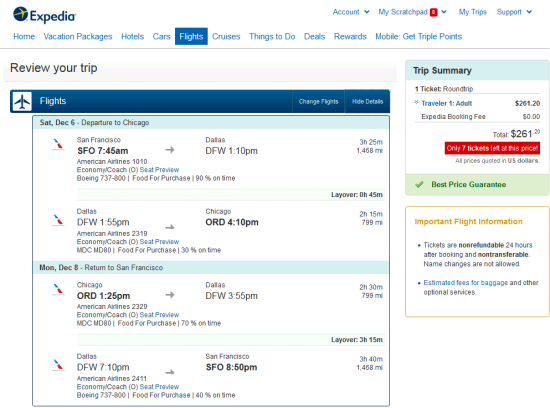Image resolution: width=550 pixels, height=408 pixels.
Task: Expand the Account dropdown
Action: 351,12
